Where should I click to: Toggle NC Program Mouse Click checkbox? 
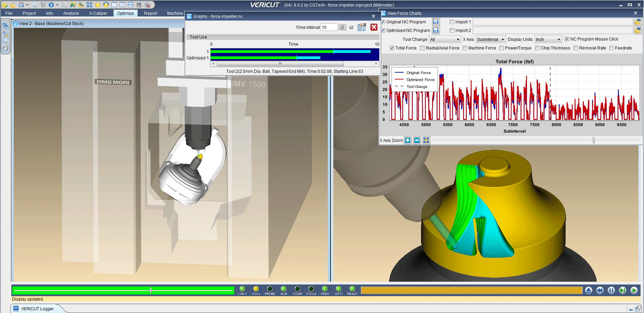click(567, 39)
